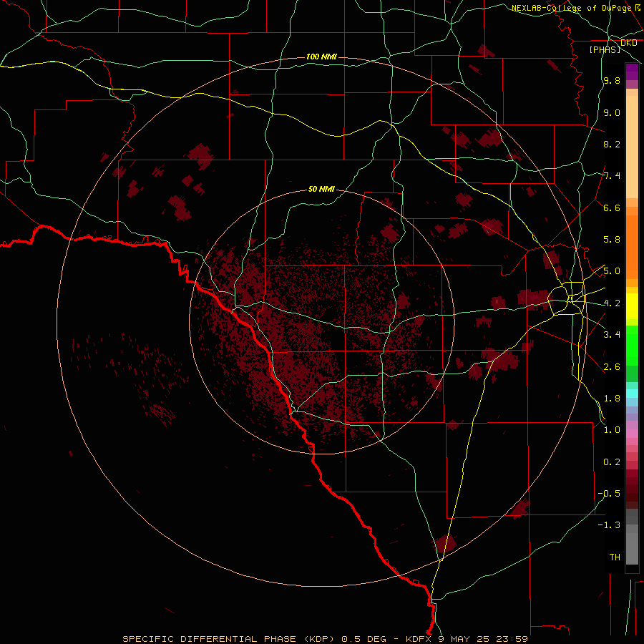Click the yellow band of the color bar
The image size is (644, 644).
[632, 306]
